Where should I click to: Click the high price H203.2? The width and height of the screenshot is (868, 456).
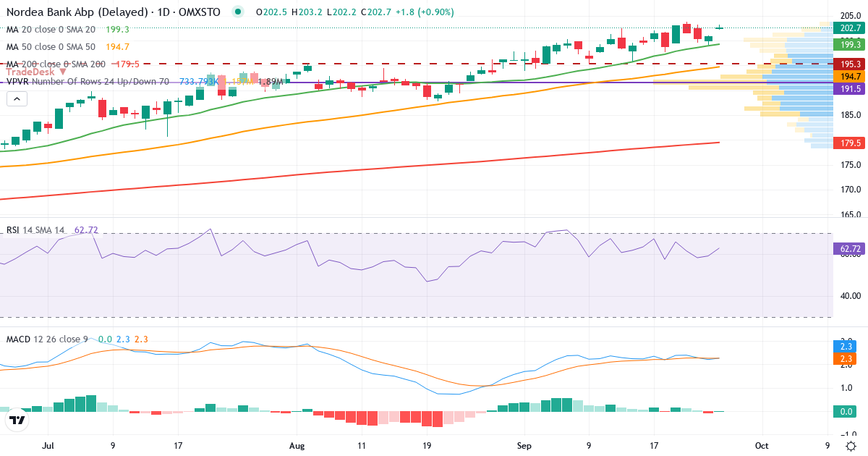[307, 12]
